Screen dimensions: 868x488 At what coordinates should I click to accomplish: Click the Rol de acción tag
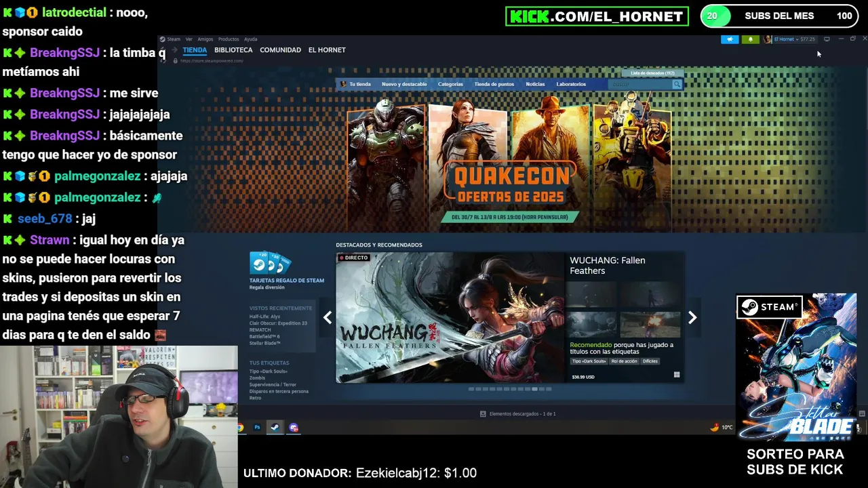pyautogui.click(x=624, y=361)
